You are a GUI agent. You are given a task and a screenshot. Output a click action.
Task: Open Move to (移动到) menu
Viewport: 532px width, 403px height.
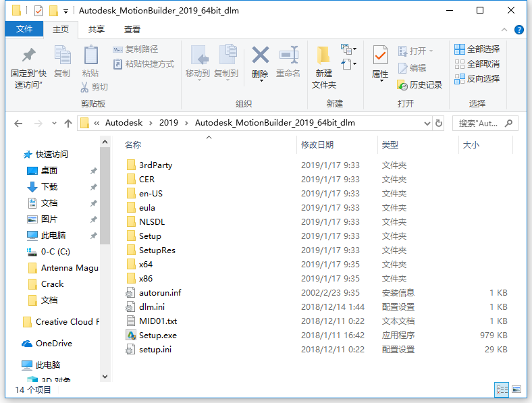coord(198,62)
